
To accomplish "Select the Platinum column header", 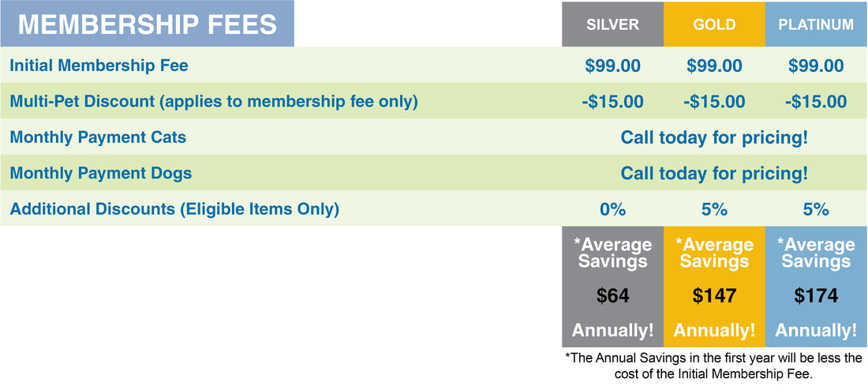I will pyautogui.click(x=816, y=24).
